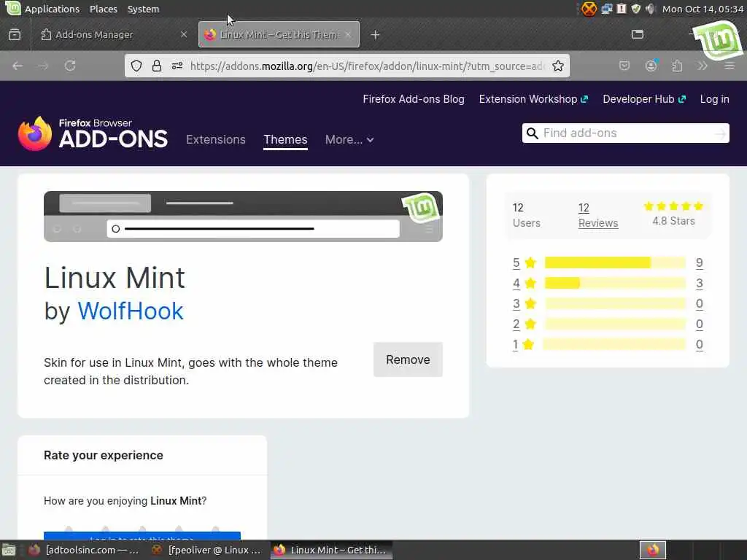747x560 pixels.
Task: Click Firefox icon in bottom panel tray
Action: pyautogui.click(x=653, y=550)
